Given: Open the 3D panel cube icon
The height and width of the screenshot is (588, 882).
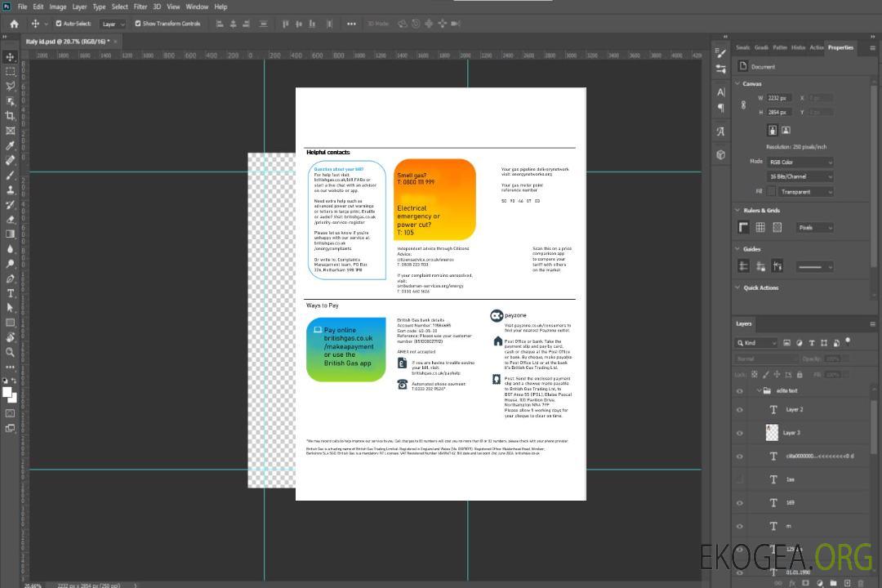Looking at the screenshot, I should click(x=721, y=154).
